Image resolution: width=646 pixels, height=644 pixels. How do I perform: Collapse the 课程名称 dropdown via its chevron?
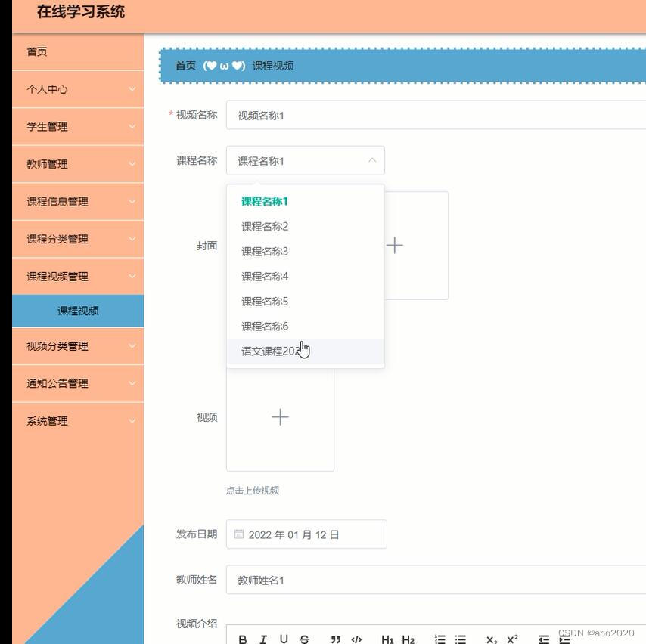pyautogui.click(x=371, y=160)
